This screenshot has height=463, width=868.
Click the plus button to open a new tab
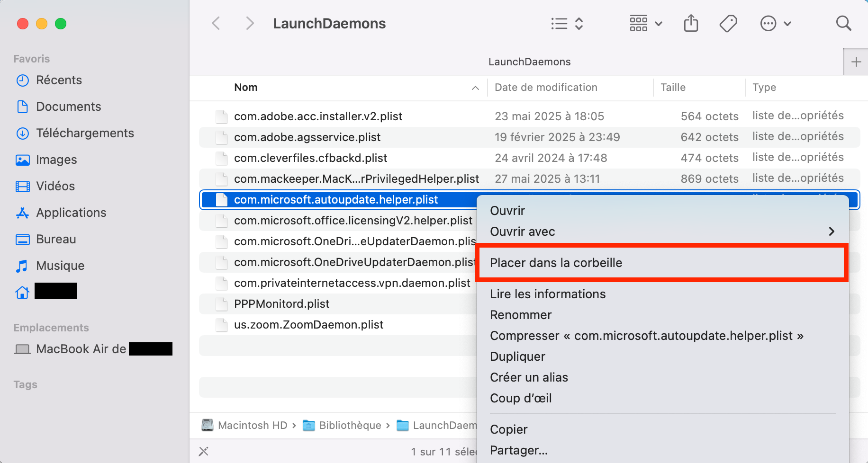(856, 62)
